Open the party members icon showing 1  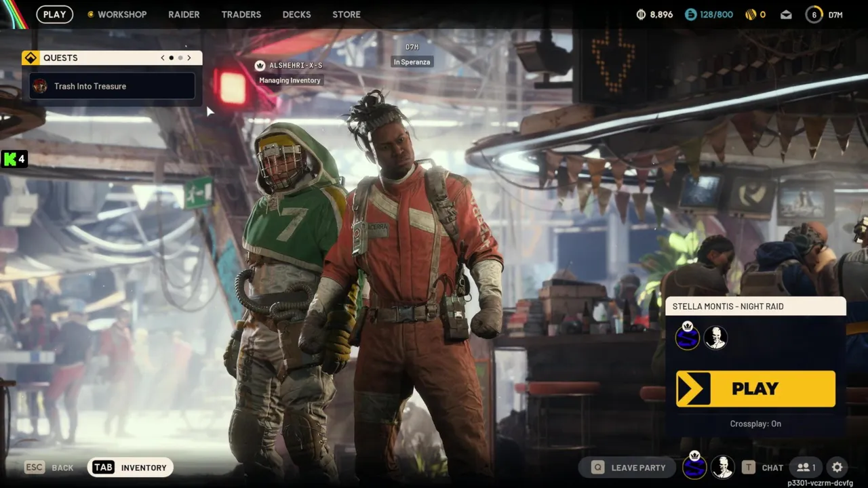(x=806, y=467)
